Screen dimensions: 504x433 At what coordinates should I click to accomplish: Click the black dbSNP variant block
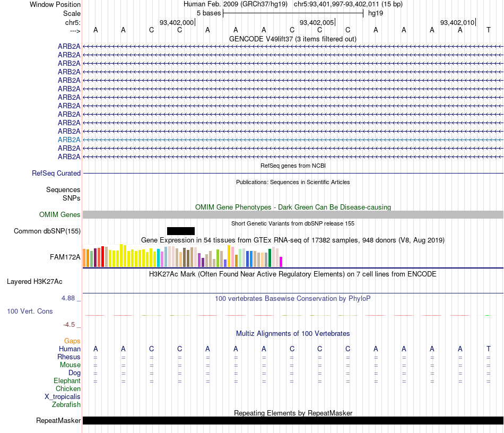pos(180,231)
